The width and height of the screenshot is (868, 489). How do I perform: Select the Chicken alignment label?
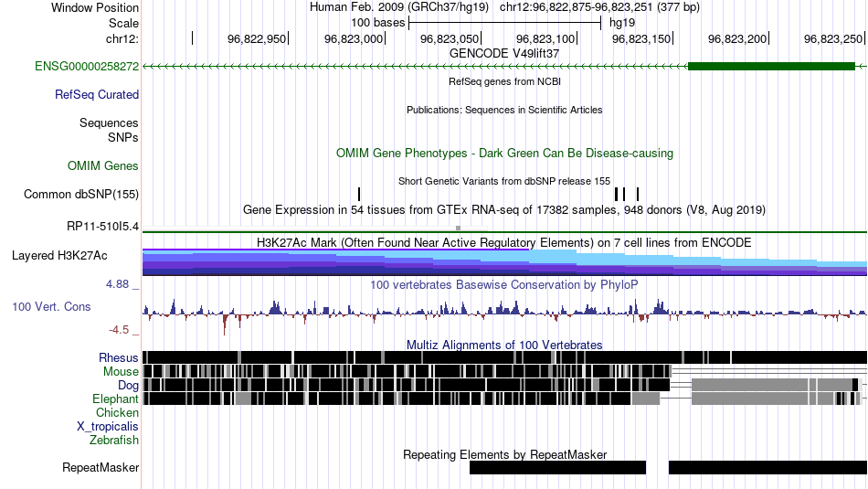point(117,413)
